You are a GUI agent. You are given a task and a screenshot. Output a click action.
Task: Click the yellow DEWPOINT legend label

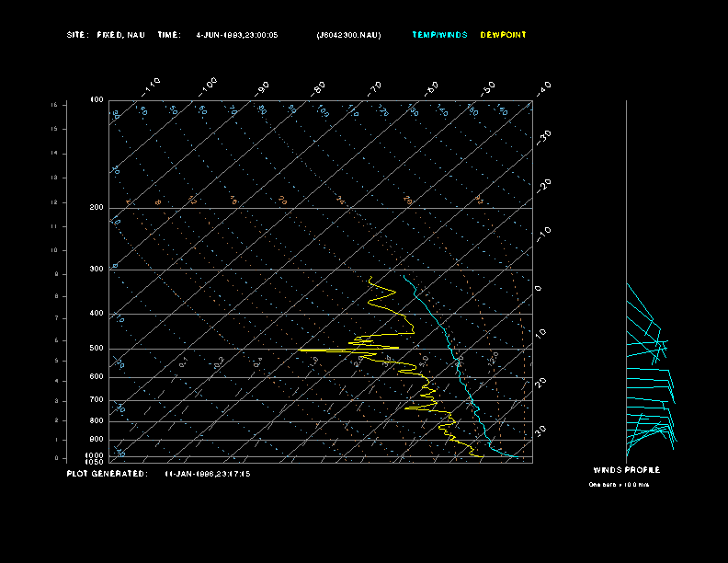tap(504, 35)
